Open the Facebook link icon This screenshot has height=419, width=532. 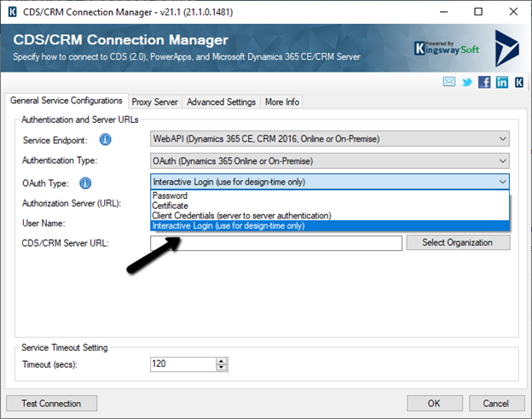coord(484,82)
